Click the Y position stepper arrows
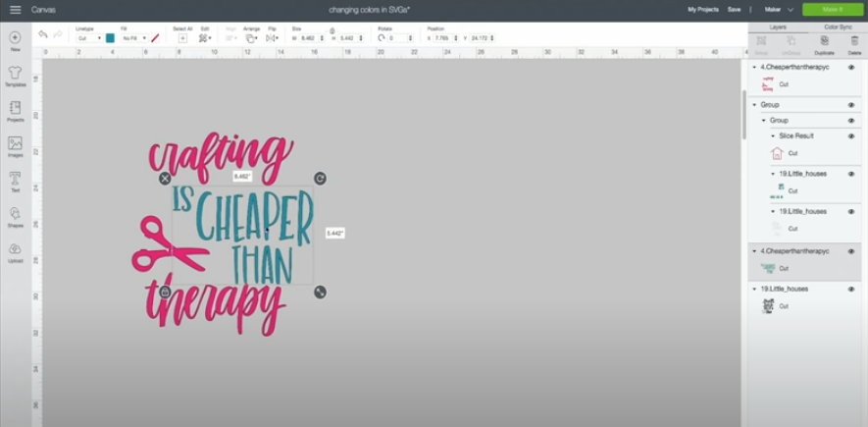Image resolution: width=868 pixels, height=427 pixels. (492, 38)
